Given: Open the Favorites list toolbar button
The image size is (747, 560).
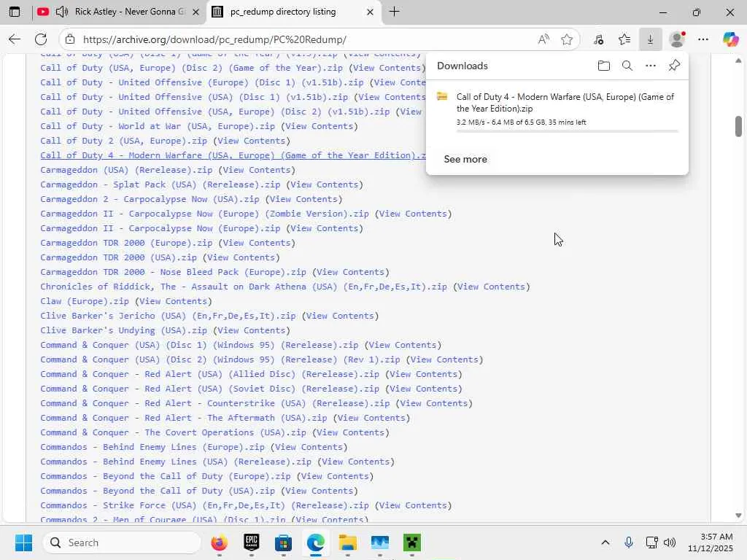Looking at the screenshot, I should click(624, 39).
